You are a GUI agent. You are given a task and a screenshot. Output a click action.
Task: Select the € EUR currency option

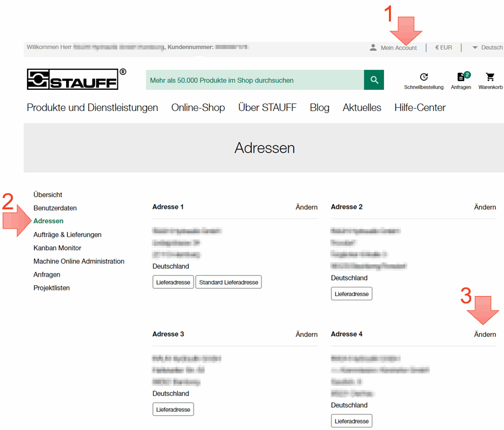click(444, 47)
